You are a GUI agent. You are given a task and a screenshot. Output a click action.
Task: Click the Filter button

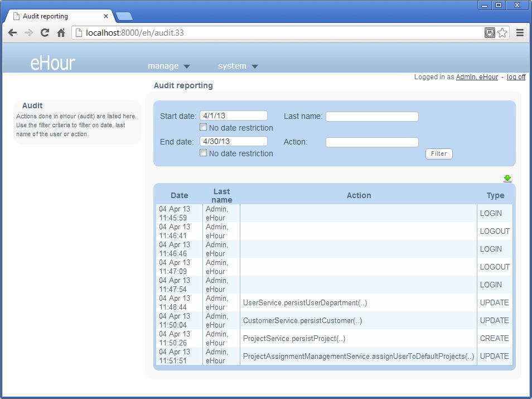tap(439, 154)
